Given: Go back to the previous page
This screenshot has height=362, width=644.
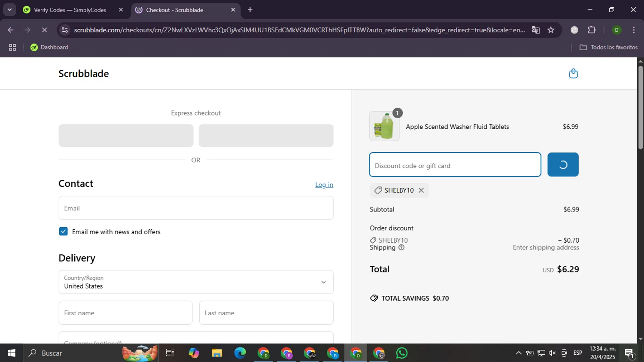Looking at the screenshot, I should click(11, 30).
